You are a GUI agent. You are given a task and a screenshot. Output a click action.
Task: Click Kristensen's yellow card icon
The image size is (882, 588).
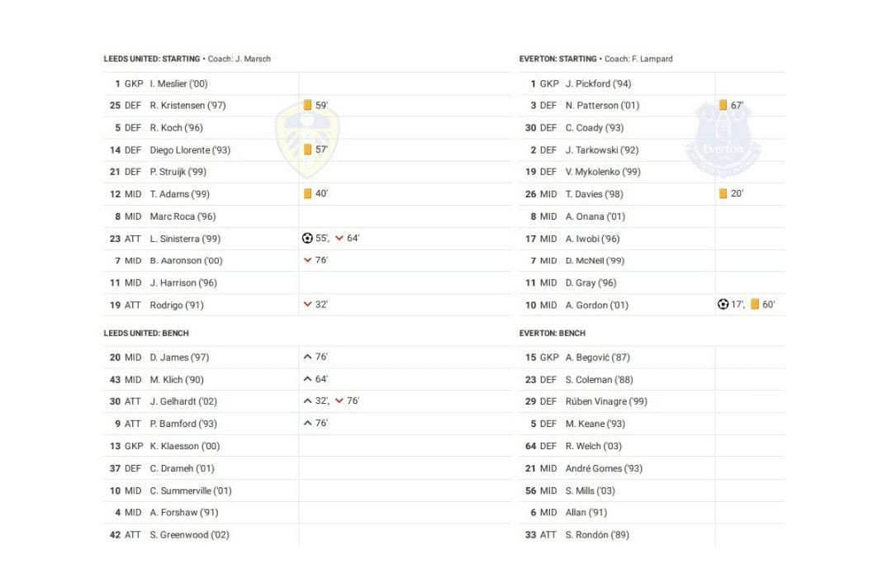pos(307,106)
